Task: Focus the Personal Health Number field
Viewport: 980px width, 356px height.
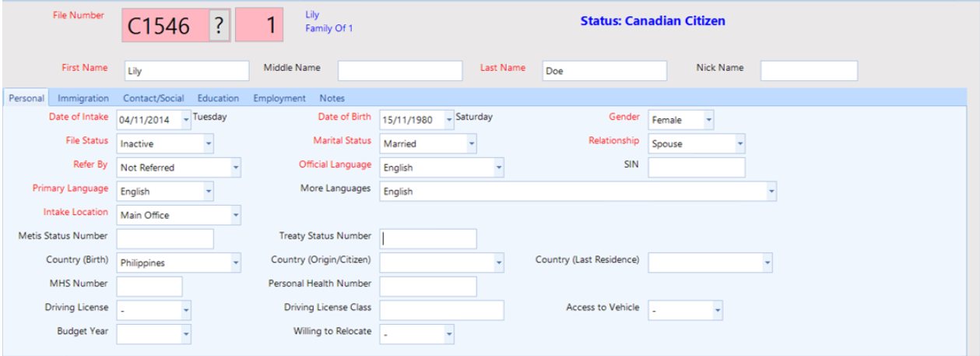Action: point(427,287)
